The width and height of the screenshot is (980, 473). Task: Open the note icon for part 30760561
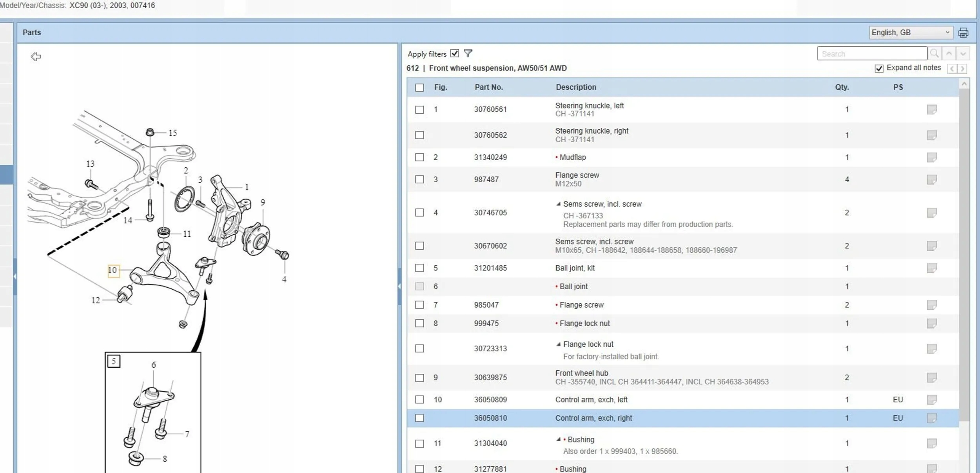pyautogui.click(x=932, y=109)
